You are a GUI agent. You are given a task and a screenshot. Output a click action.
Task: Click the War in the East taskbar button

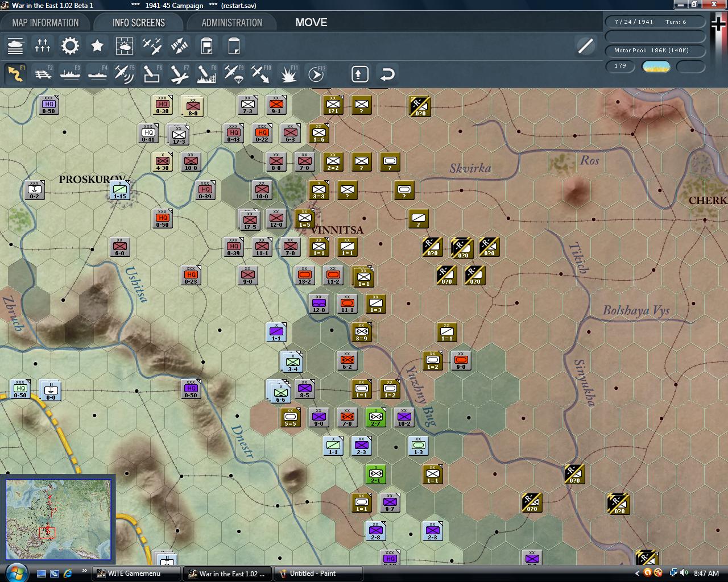click(x=227, y=573)
